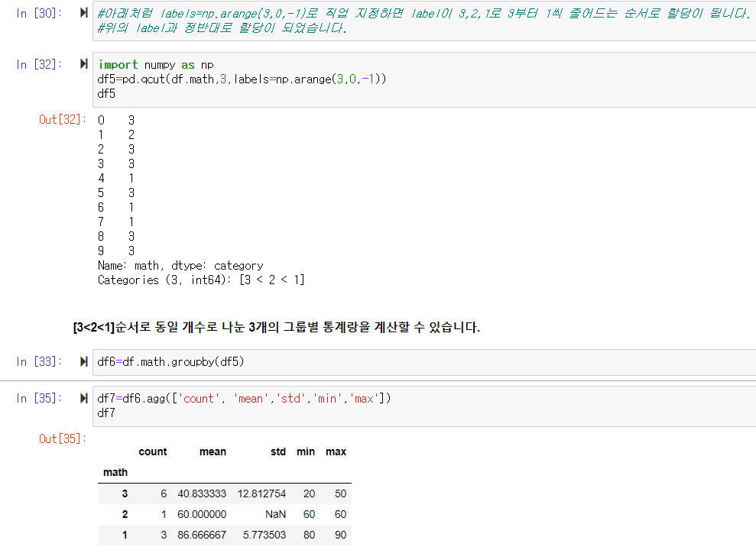Image resolution: width=756 pixels, height=550 pixels.
Task: Click the 'count' column header
Action: (152, 451)
